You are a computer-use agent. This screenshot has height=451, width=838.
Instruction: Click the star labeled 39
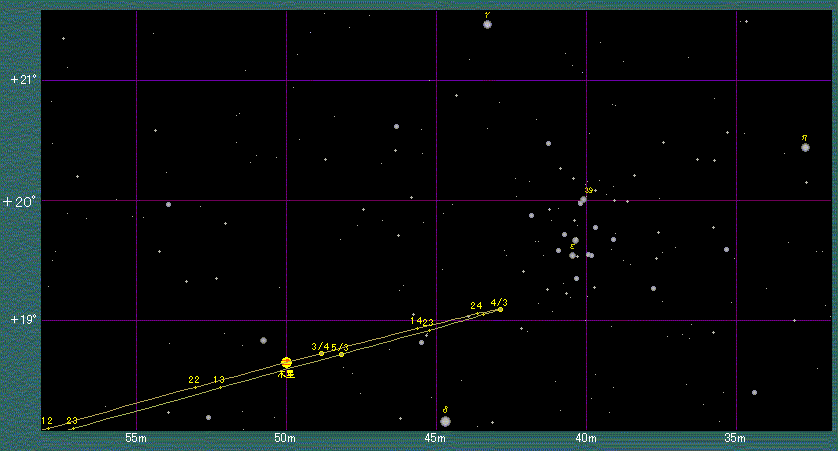582,200
